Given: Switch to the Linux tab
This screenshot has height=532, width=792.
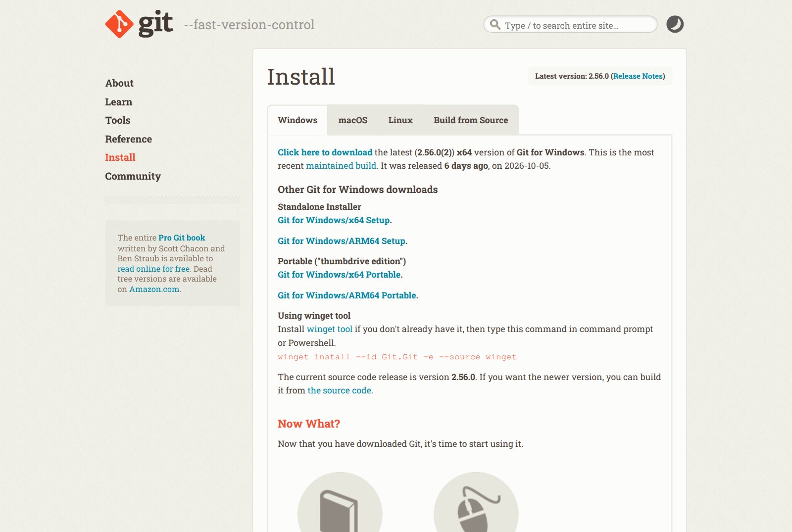Looking at the screenshot, I should pos(400,120).
